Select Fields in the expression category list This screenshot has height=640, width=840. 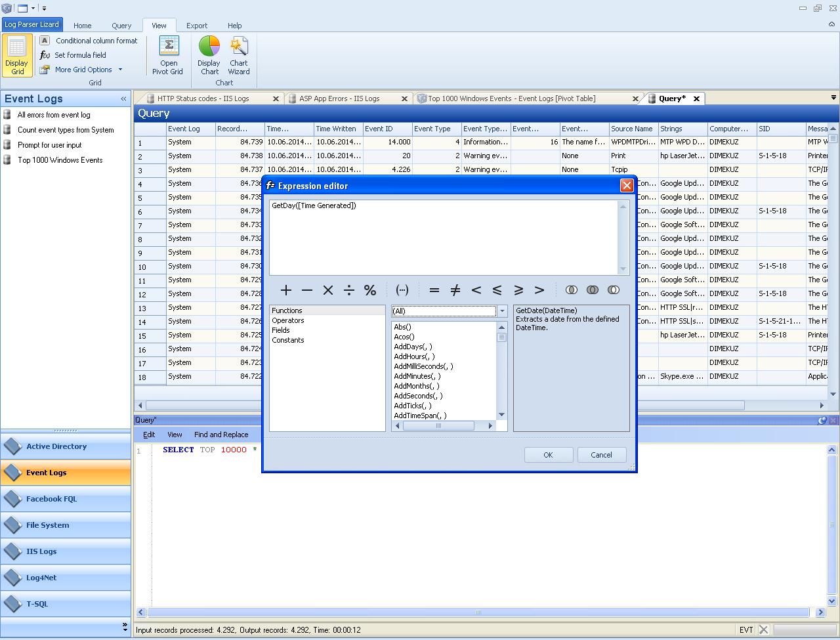281,330
